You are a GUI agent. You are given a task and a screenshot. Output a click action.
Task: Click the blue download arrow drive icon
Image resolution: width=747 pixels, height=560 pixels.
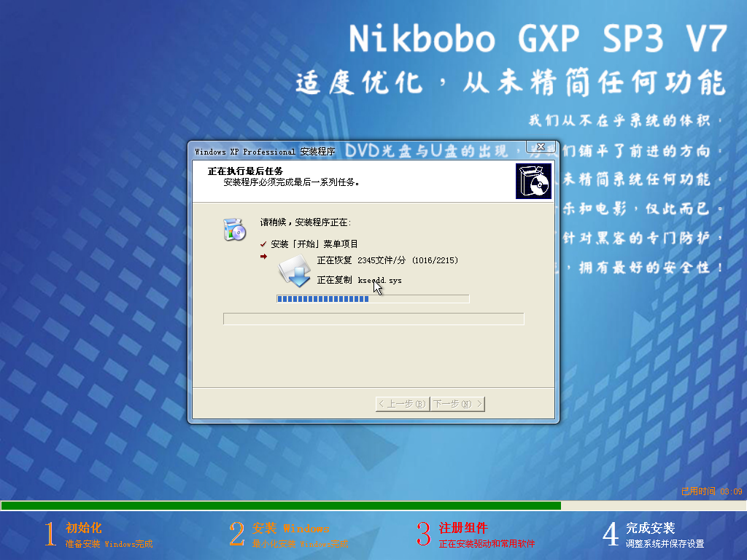point(295,271)
